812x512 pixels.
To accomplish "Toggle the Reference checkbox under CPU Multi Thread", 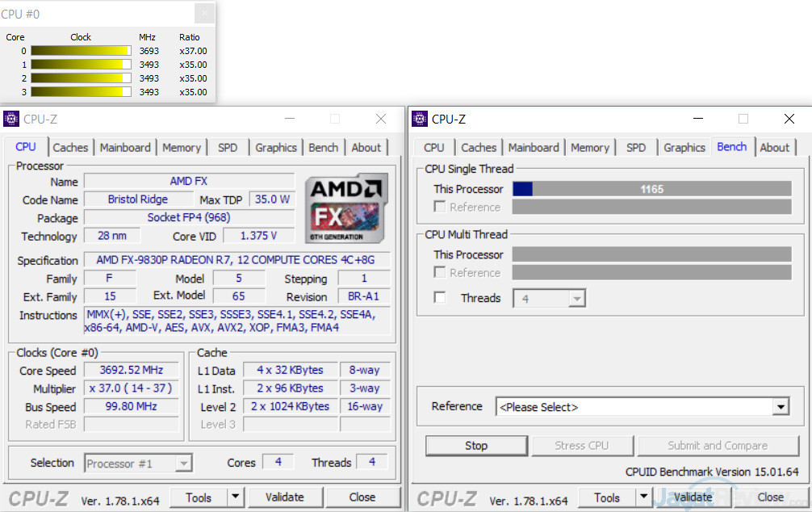I will tap(440, 273).
